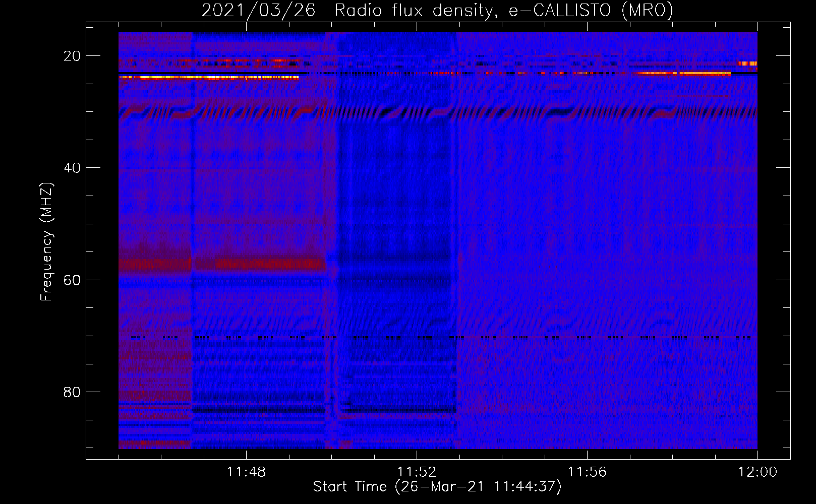The height and width of the screenshot is (504, 816).
Task: Click the 'e-CALLISTO (MRO)' text in title
Action: pyautogui.click(x=591, y=11)
